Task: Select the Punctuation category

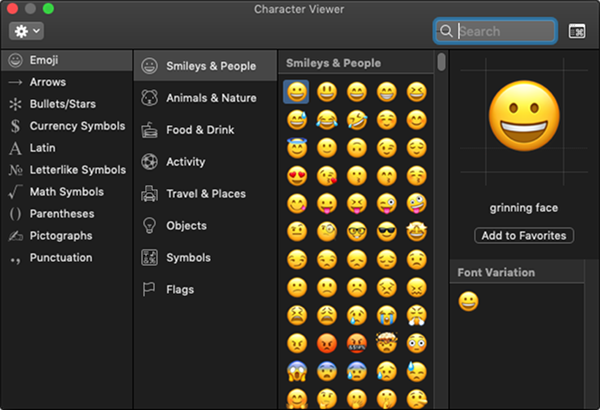Action: [67, 258]
